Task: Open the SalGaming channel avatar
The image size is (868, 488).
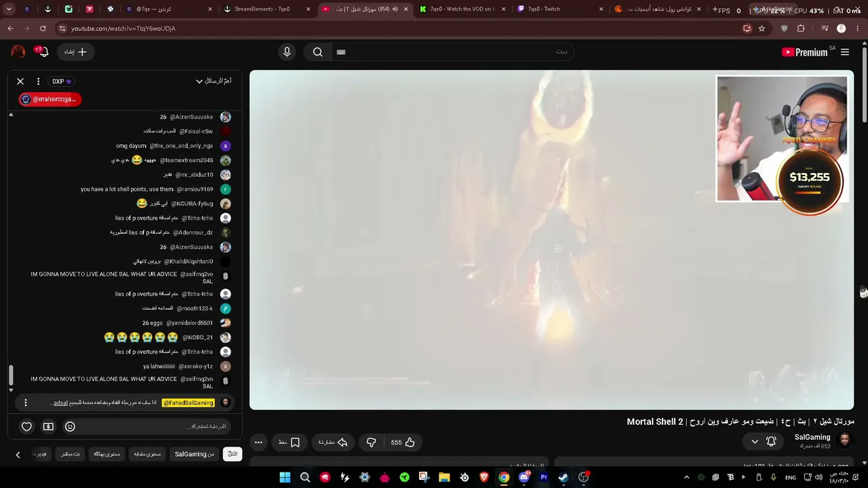Action: click(x=845, y=441)
